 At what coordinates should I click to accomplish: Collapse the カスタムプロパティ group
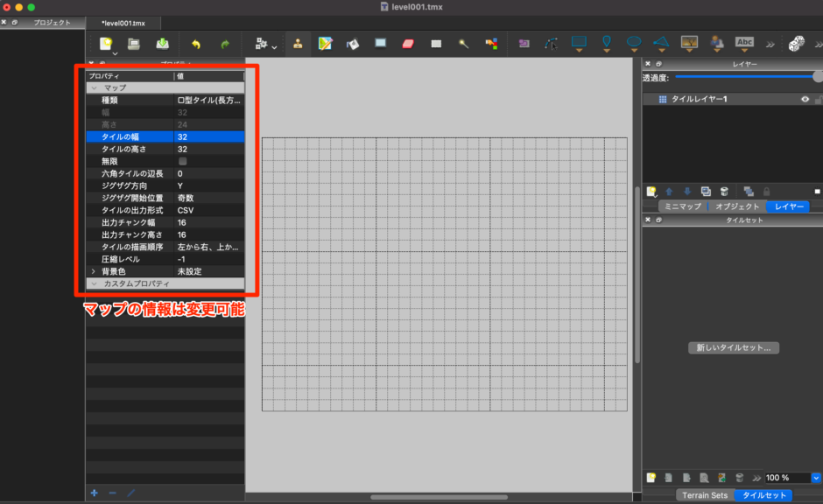(x=94, y=283)
